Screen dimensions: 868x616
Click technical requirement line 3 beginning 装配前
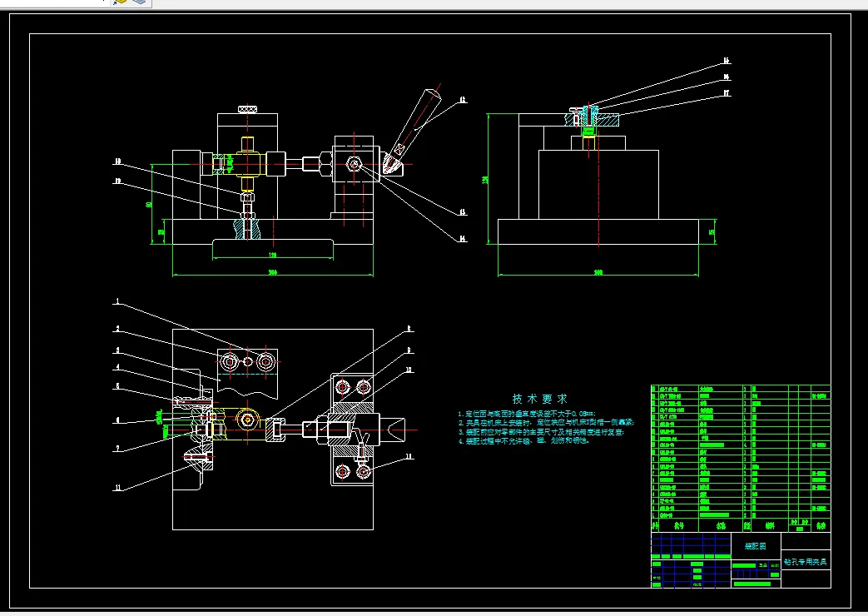click(540, 432)
